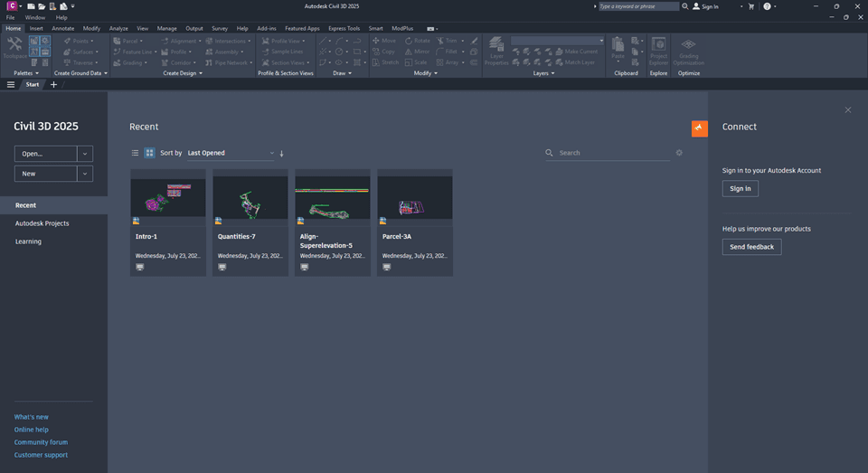Switch to the Annotate ribbon tab
868x473 pixels.
(x=63, y=28)
